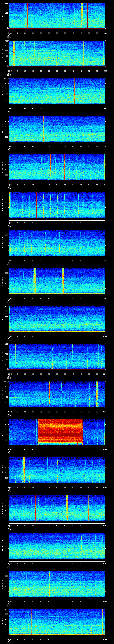Click the 11:00 end time label

[x=105, y=374]
